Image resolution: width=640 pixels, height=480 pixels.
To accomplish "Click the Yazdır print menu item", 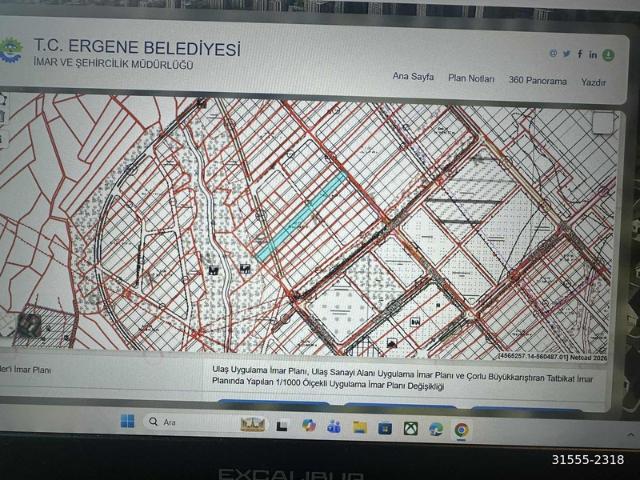I will tap(593, 82).
